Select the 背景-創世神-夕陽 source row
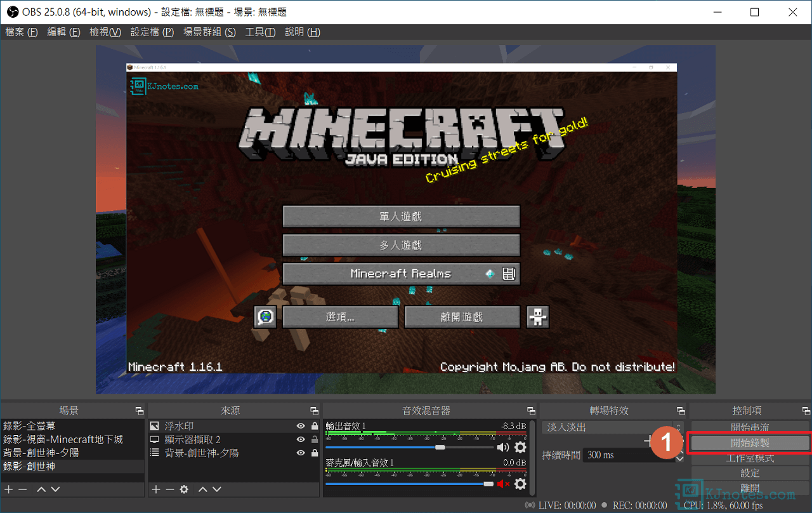Image resolution: width=812 pixels, height=513 pixels. click(233, 453)
